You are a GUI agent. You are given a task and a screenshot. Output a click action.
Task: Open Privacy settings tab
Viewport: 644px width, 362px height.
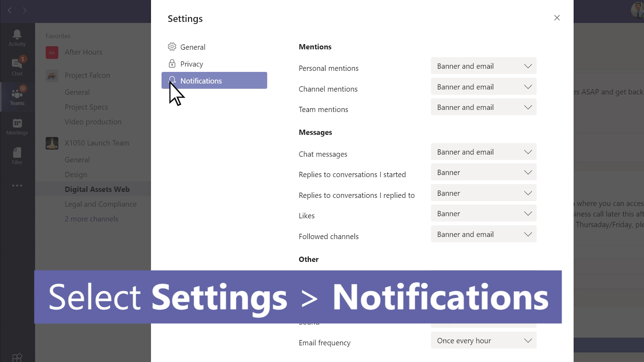click(192, 64)
